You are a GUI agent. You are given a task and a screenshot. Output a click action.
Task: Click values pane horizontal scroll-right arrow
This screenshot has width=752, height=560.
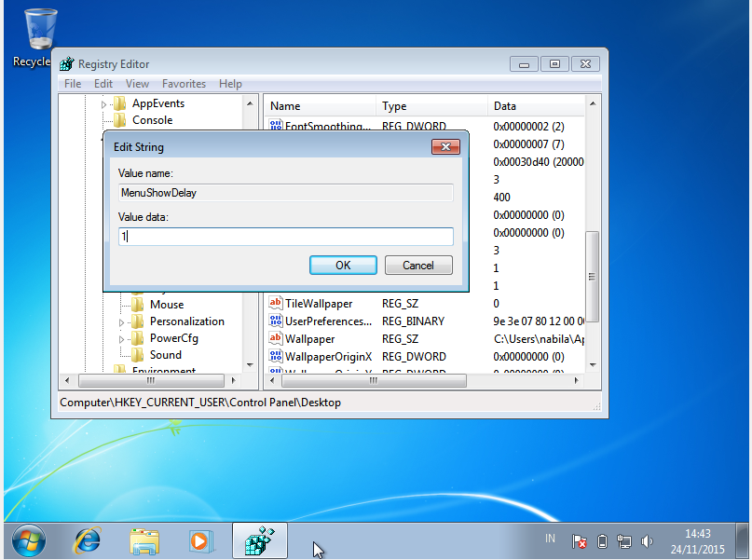(x=577, y=381)
